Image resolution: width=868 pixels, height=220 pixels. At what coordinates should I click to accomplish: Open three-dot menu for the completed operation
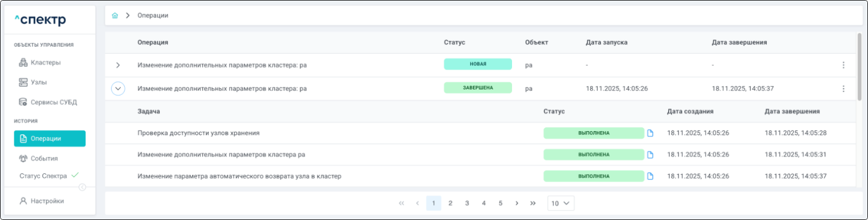click(843, 89)
